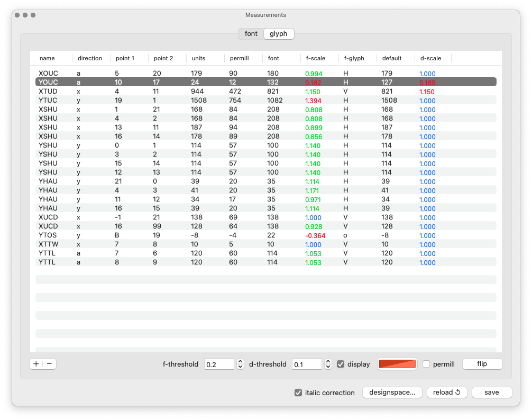Disable italic correction checkbox
This screenshot has height=420, width=532.
[x=298, y=392]
